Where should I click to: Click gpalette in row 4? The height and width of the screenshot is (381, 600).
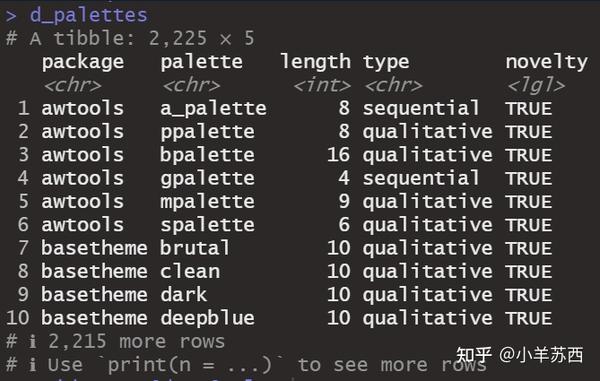(207, 178)
